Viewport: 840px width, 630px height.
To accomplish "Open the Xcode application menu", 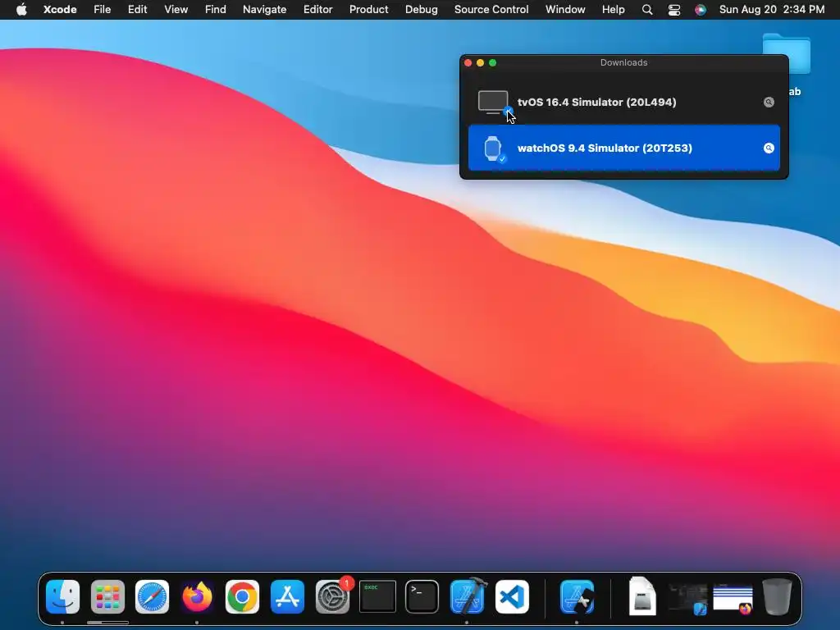I will (x=60, y=10).
